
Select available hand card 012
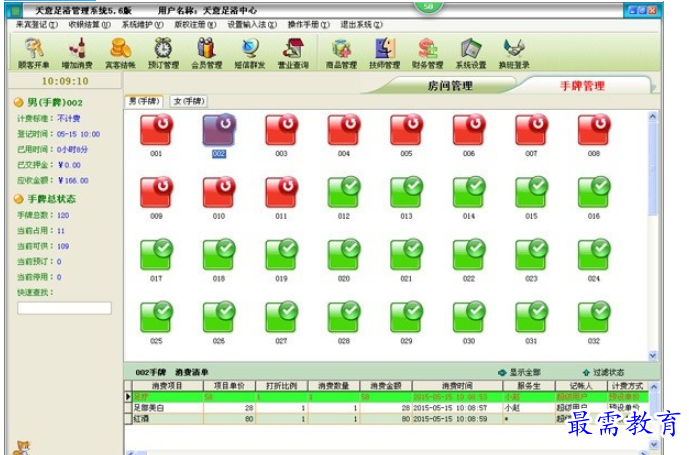(x=344, y=197)
